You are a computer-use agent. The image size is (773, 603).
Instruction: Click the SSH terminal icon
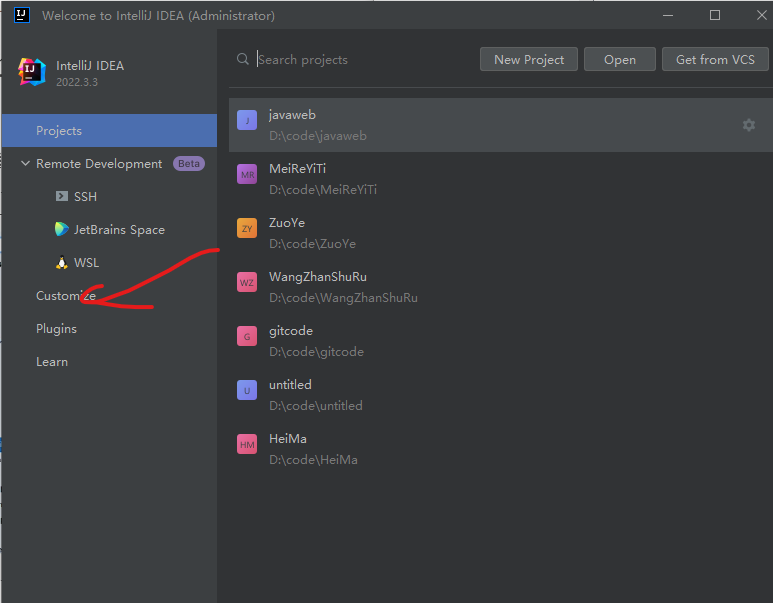coord(62,196)
